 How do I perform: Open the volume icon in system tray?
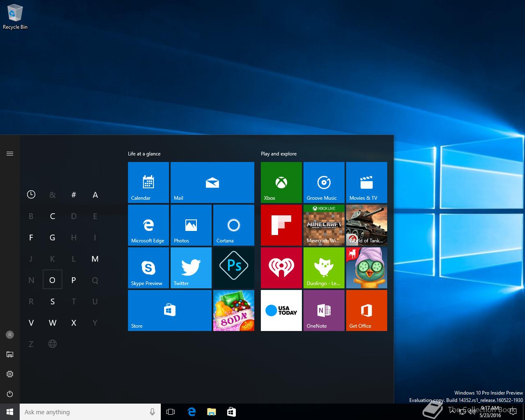coord(472,412)
